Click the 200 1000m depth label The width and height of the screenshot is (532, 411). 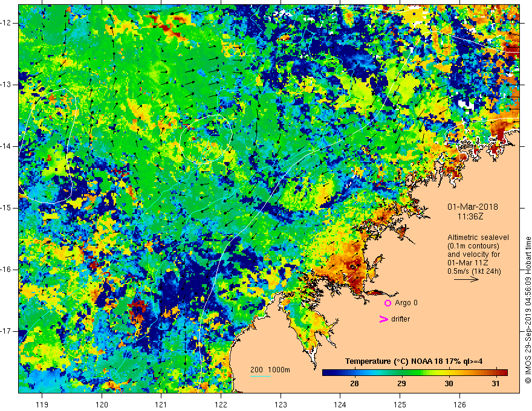(270, 370)
